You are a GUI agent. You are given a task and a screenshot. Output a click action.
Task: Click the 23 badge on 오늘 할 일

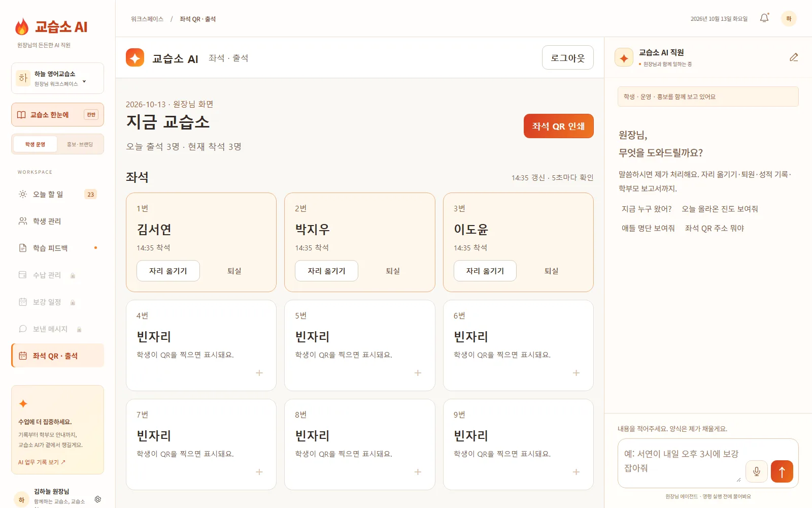coord(90,194)
